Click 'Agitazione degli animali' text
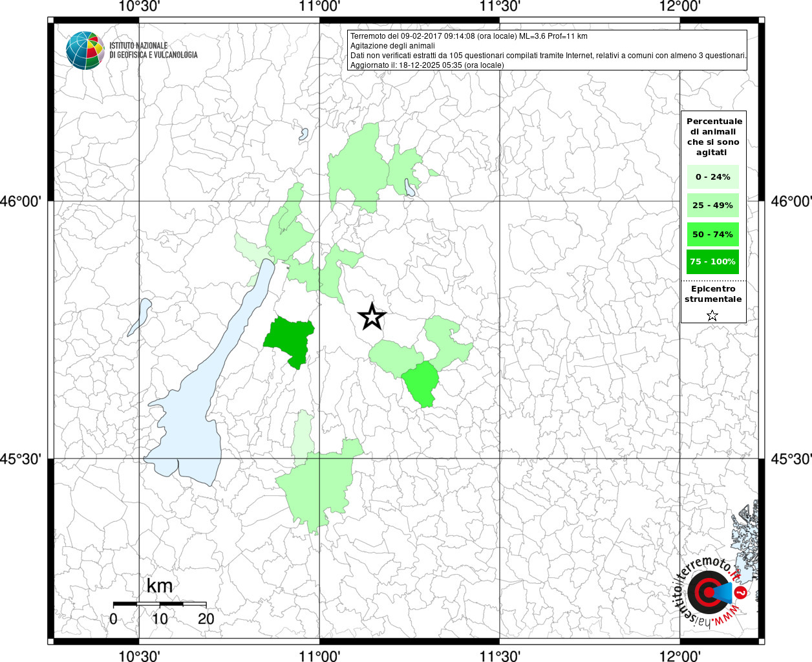Image resolution: width=812 pixels, height=662 pixels. [392, 46]
